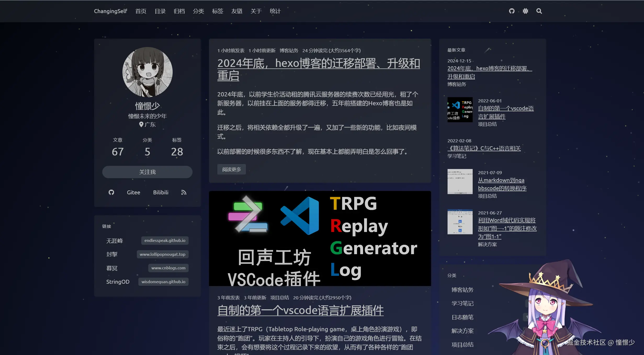This screenshot has height=355, width=644.
Task: Open the 归档 navigation item
Action: (x=179, y=11)
